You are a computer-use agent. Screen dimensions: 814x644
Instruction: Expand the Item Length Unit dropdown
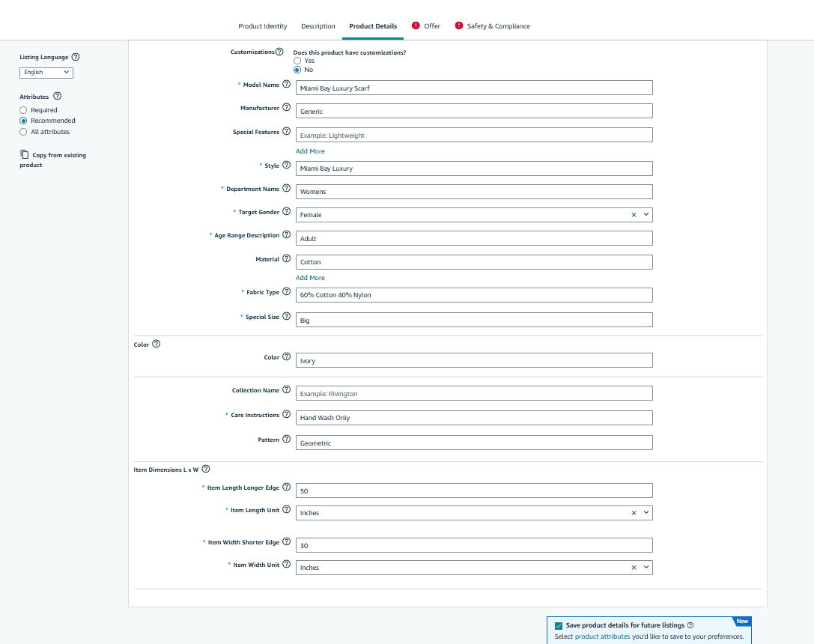click(646, 513)
